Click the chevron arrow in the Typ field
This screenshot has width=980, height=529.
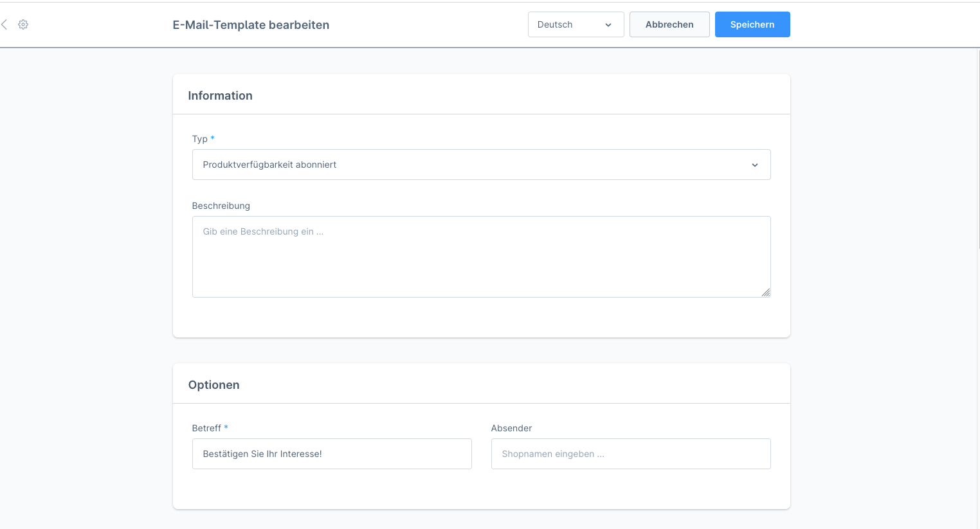(755, 165)
